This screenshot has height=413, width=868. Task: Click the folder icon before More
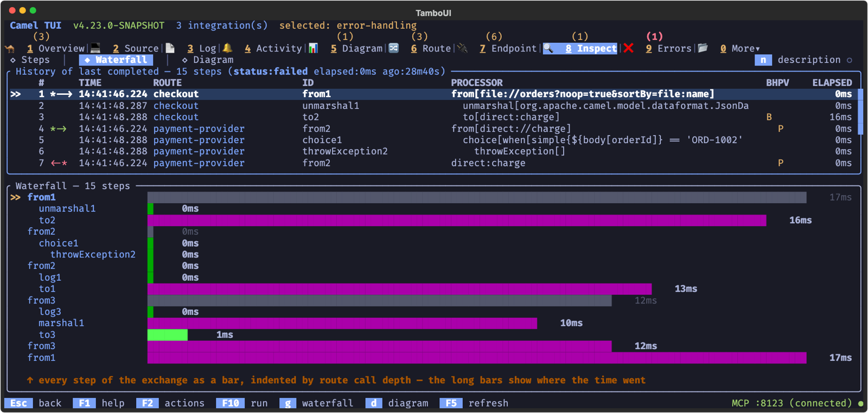point(703,48)
